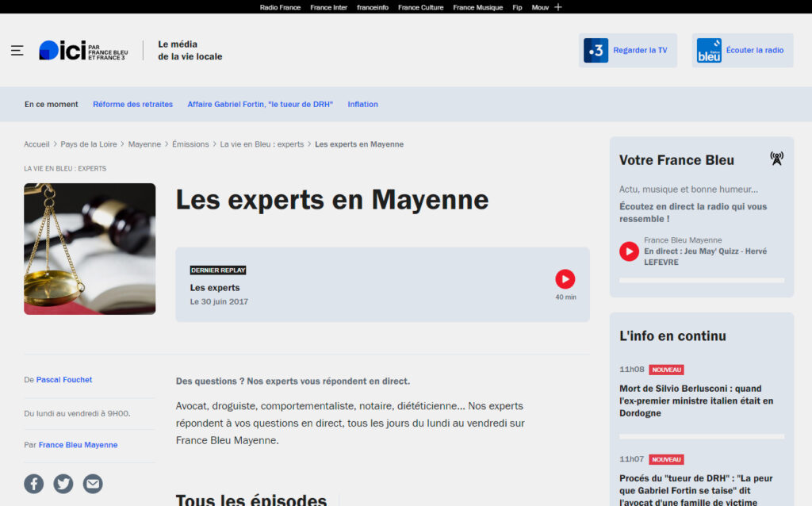Share on Twitter

[63, 484]
